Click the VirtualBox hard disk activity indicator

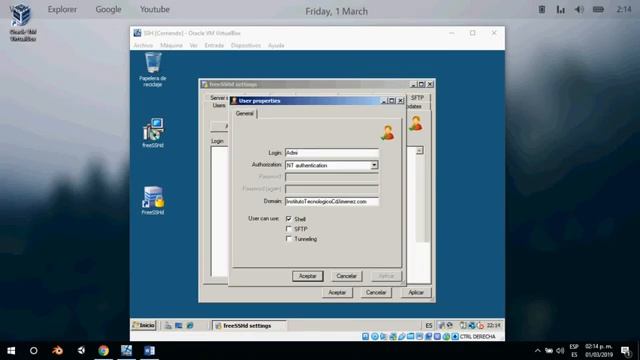click(366, 336)
